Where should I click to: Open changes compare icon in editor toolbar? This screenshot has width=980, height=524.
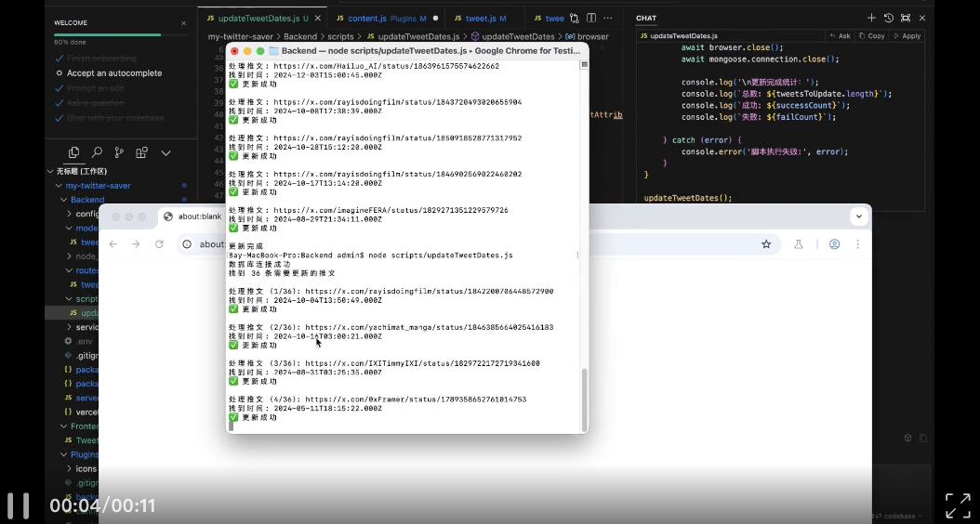point(575,18)
